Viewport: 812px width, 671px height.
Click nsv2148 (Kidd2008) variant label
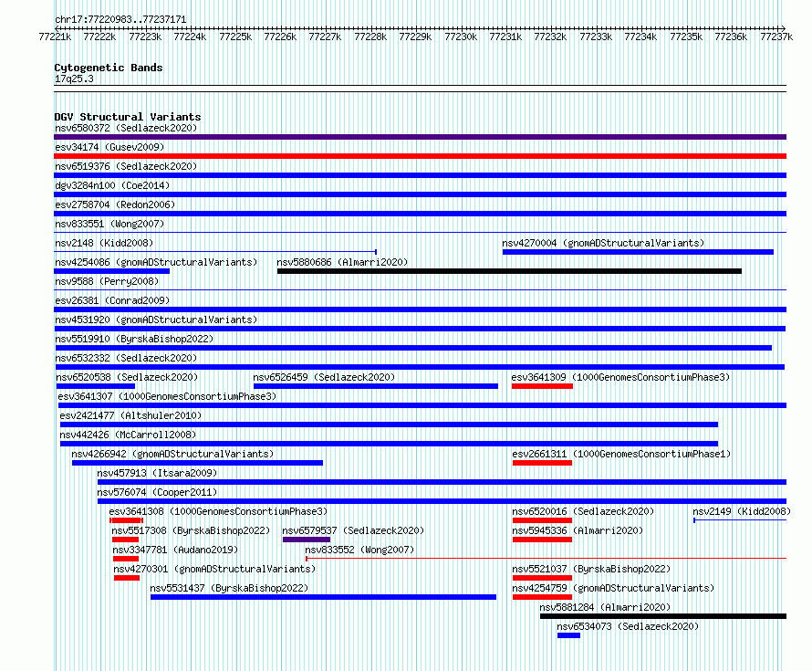(104, 243)
